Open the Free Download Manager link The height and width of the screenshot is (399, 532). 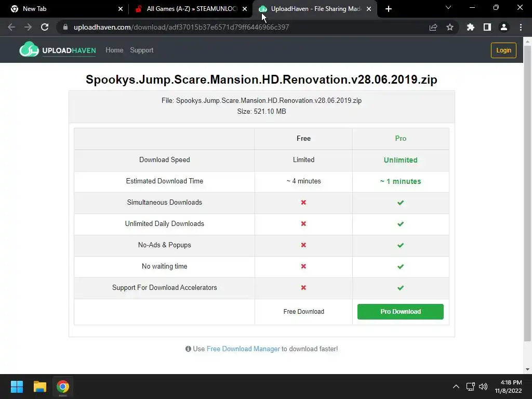[243, 349]
